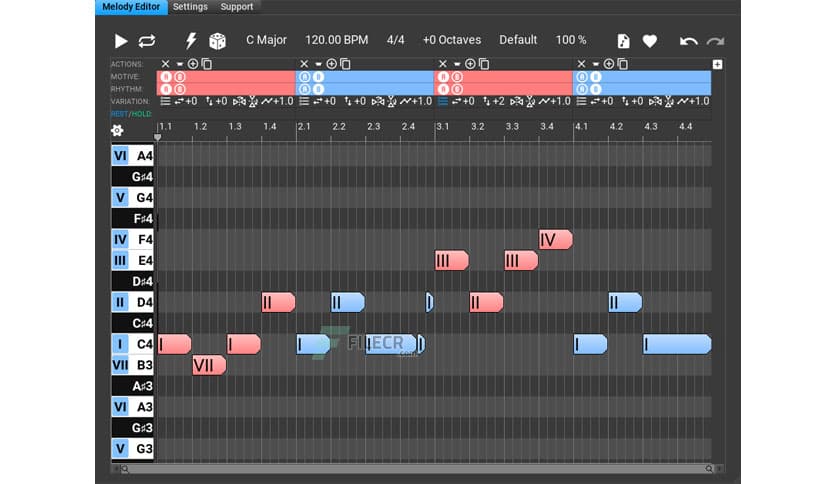Select Motive A for bar 4

pyautogui.click(x=582, y=77)
